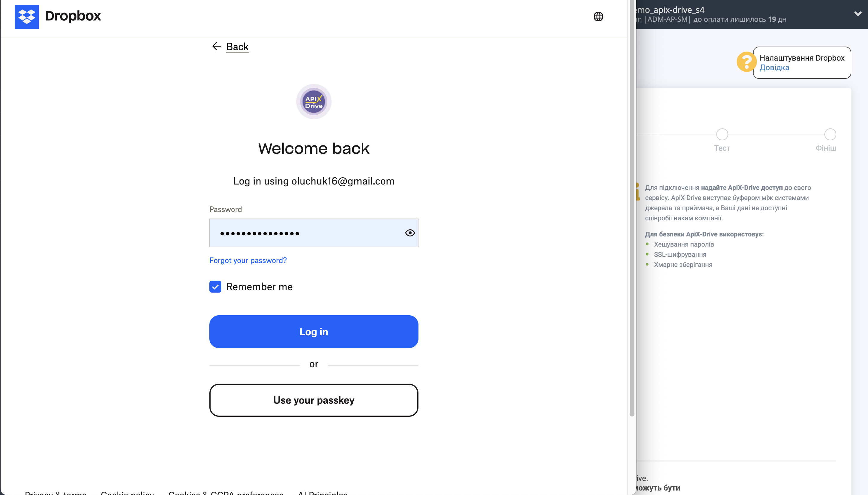Show password using eye icon
The height and width of the screenshot is (495, 868).
(x=410, y=233)
